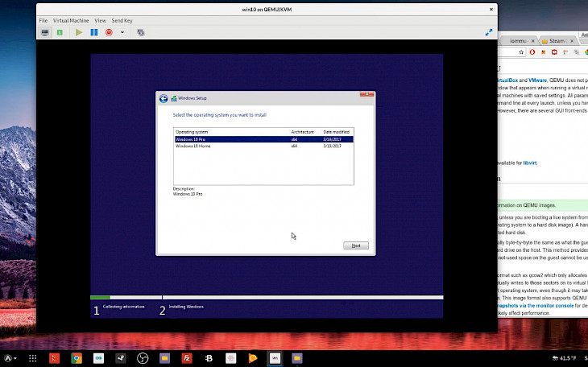The width and height of the screenshot is (588, 367).
Task: Launch Google Chrome from the taskbar
Action: click(77, 358)
